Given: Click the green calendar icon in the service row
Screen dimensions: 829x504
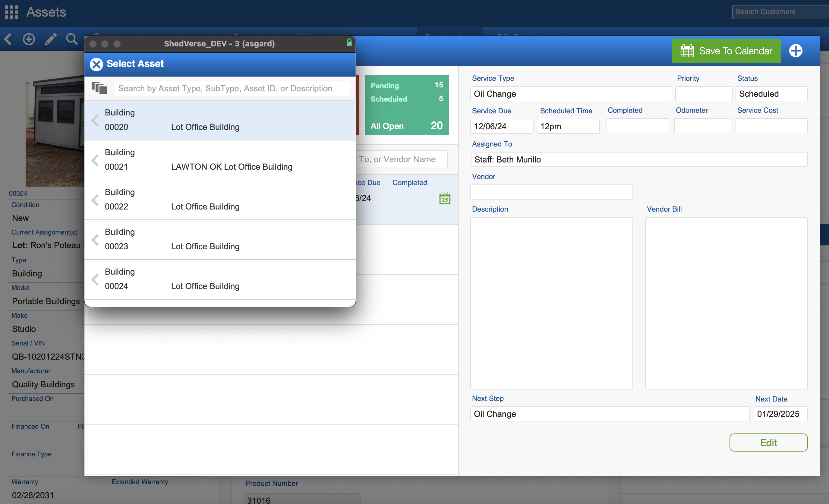Looking at the screenshot, I should (x=444, y=199).
